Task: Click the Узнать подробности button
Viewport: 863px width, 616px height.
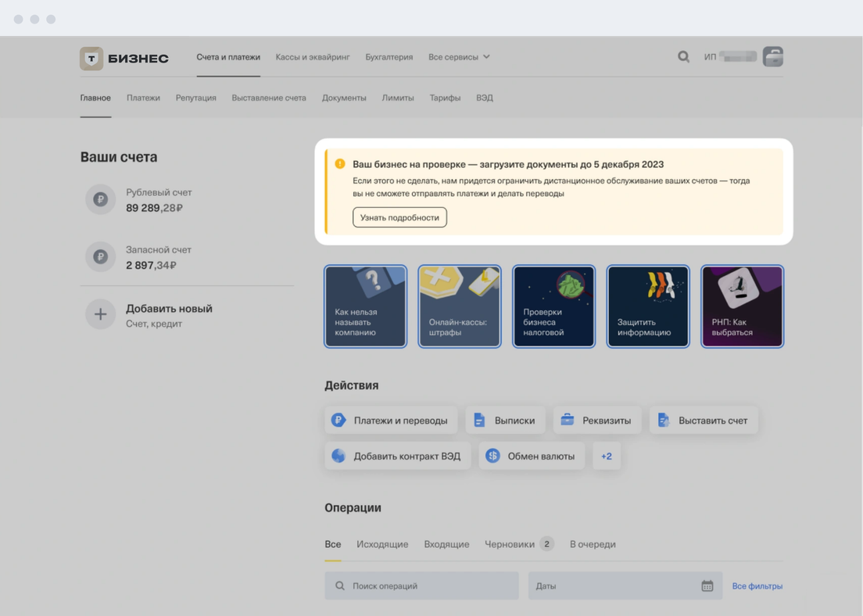Action: [x=399, y=217]
